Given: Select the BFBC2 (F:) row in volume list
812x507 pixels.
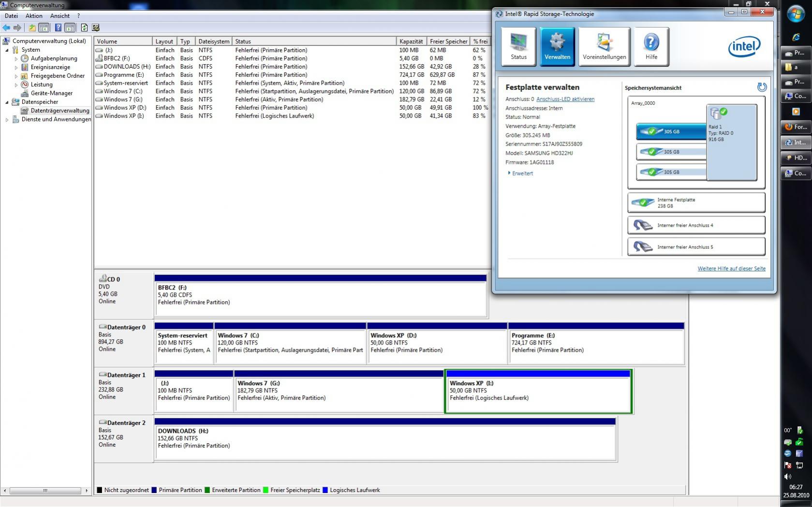Looking at the screenshot, I should pos(292,58).
